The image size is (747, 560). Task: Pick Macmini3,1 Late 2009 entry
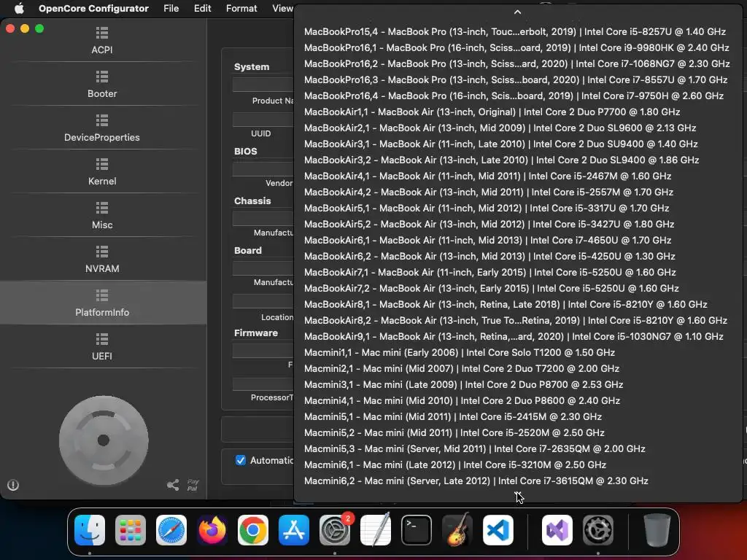coord(518,384)
